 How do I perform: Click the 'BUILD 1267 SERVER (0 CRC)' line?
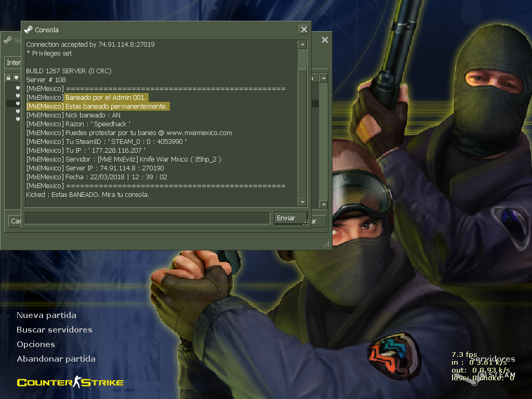pyautogui.click(x=69, y=71)
